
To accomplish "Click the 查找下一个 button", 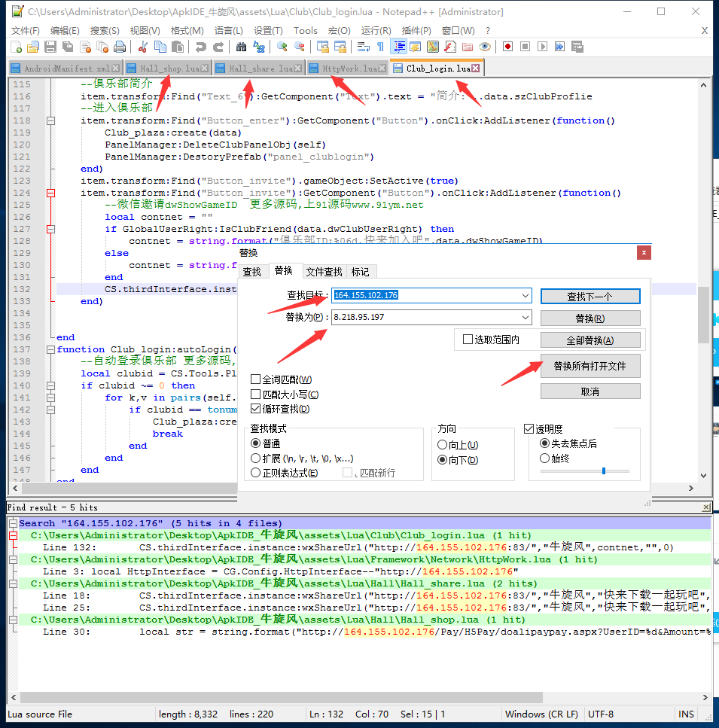I will [x=590, y=296].
